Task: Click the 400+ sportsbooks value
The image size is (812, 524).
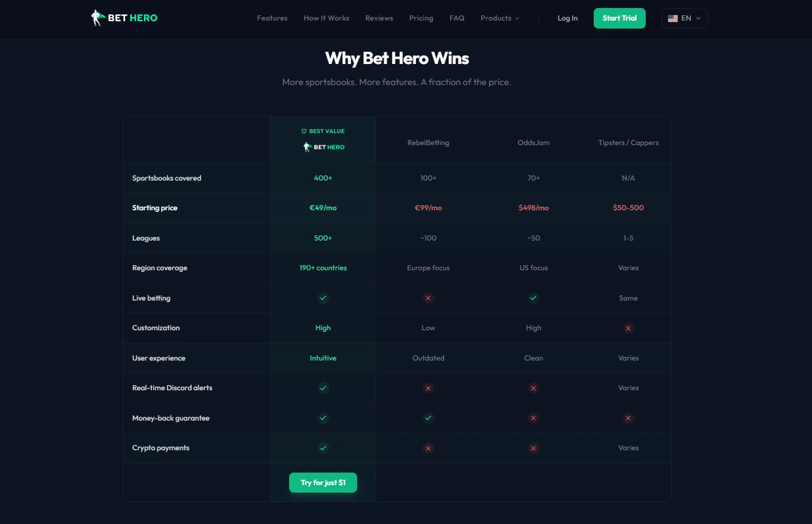Action: 323,178
